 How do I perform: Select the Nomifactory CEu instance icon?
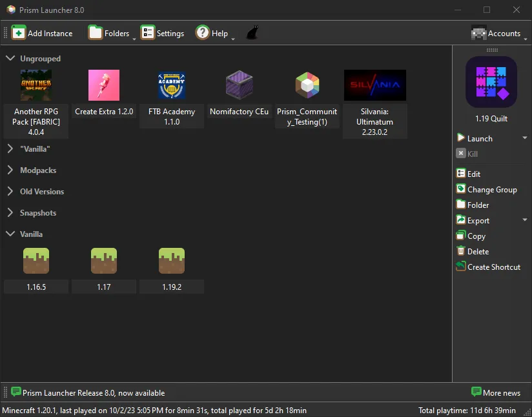click(239, 85)
